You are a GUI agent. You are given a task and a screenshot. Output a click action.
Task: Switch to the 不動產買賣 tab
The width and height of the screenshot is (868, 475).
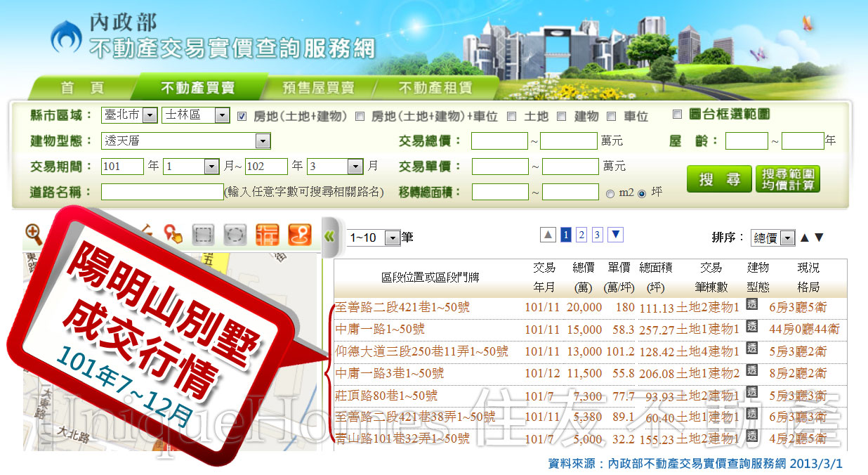pyautogui.click(x=197, y=88)
